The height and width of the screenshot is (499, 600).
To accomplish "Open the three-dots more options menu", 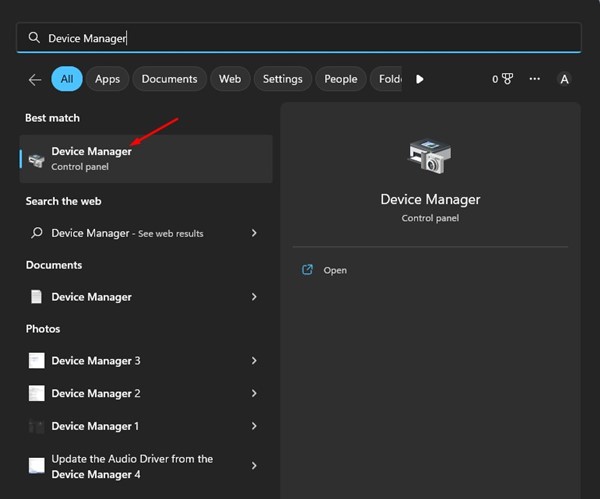I will 535,79.
